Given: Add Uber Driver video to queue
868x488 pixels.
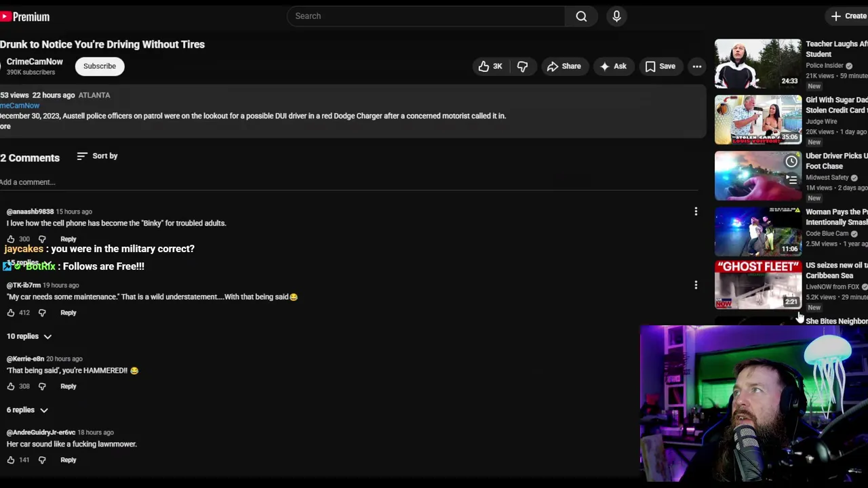Looking at the screenshot, I should (x=791, y=180).
